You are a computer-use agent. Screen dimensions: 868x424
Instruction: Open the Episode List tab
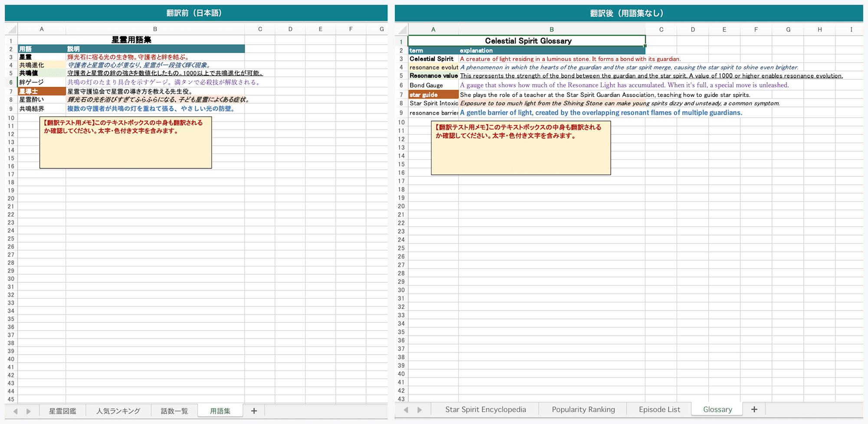659,409
